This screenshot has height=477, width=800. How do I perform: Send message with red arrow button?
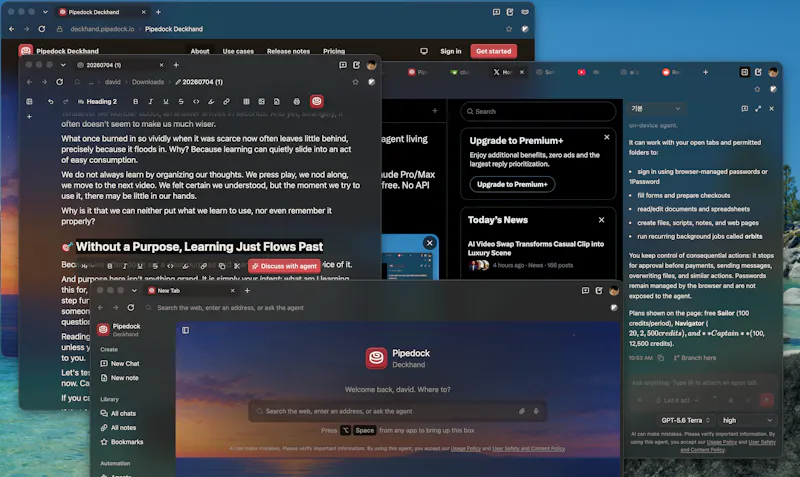tap(766, 400)
